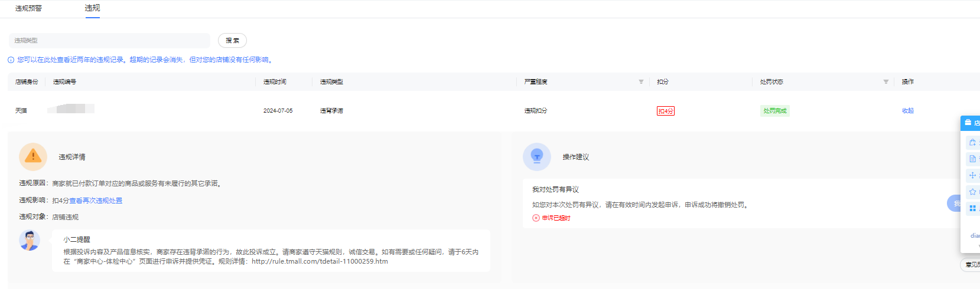The height and width of the screenshot is (289, 980).
Task: Select the 违规 tab
Action: pos(92,8)
